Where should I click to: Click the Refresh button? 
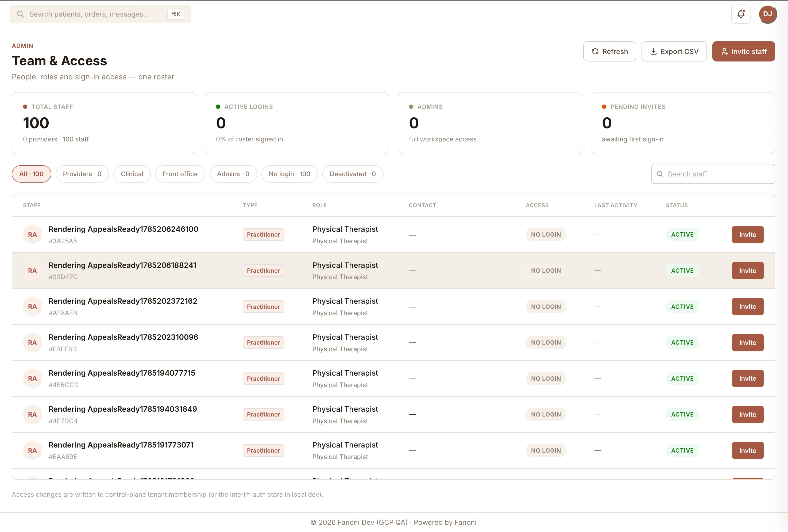tap(609, 52)
